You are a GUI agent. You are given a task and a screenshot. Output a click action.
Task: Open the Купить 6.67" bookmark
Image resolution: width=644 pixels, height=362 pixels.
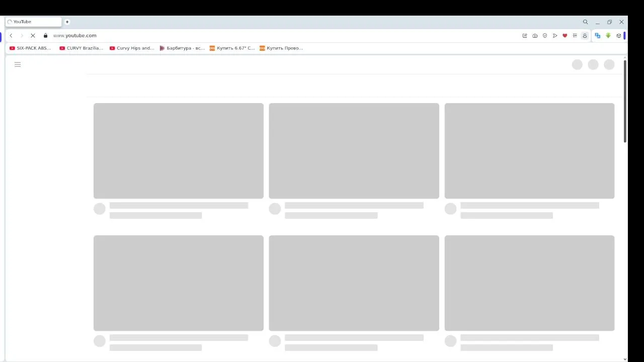232,48
